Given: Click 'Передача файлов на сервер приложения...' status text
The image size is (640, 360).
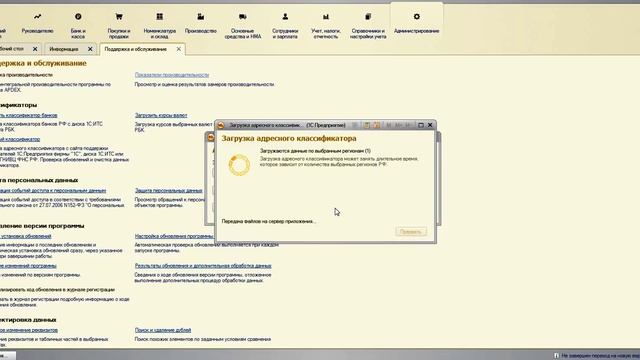Looking at the screenshot, I should tap(269, 221).
